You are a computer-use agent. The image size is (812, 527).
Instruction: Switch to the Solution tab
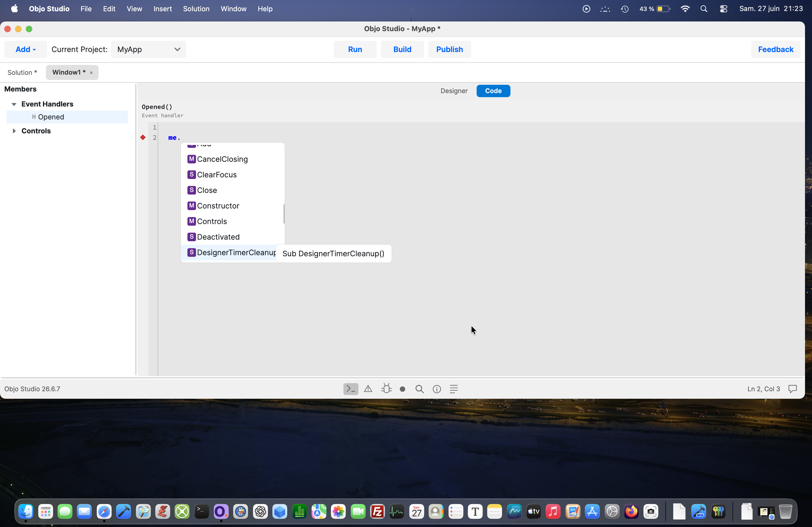[x=22, y=73]
